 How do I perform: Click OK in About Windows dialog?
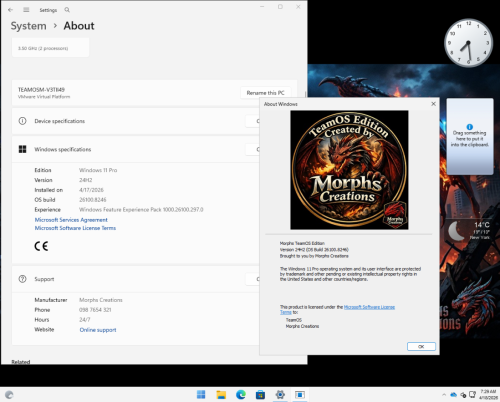pyautogui.click(x=421, y=347)
